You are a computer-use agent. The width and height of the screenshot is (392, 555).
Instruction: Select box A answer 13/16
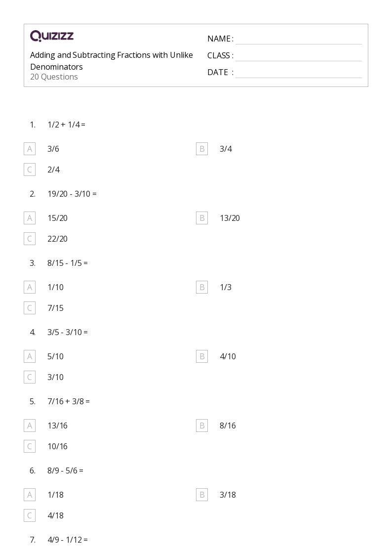click(x=30, y=426)
